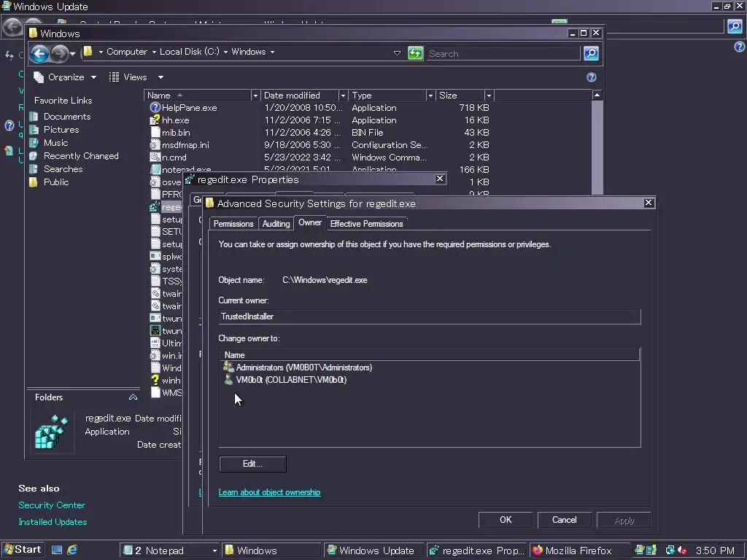Open Searches favorite link
Image resolution: width=747 pixels, height=560 pixels.
click(x=63, y=169)
